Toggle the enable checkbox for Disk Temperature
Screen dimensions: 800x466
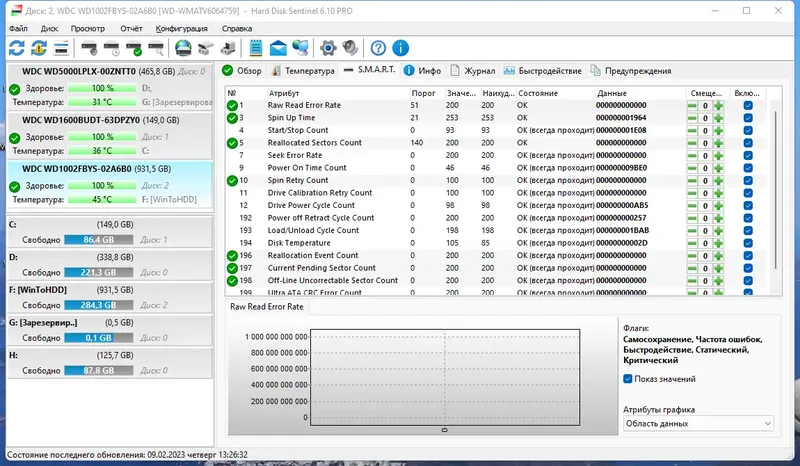point(748,243)
